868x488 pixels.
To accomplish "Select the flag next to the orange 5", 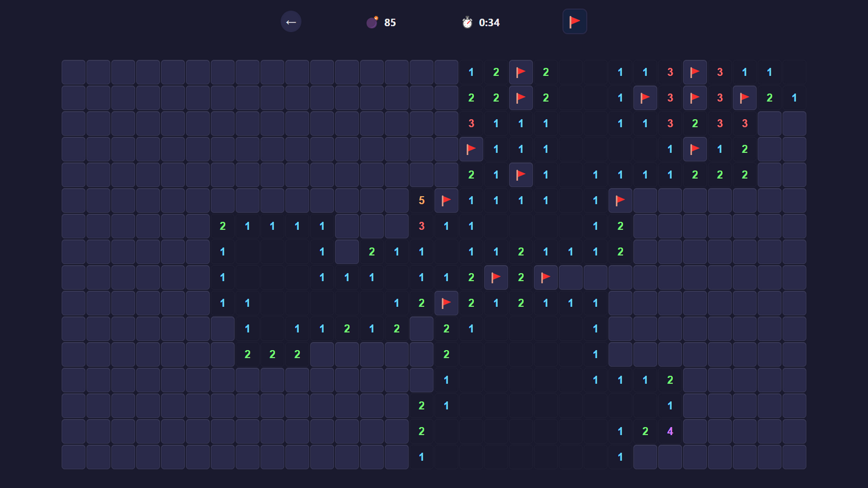I will click(446, 201).
